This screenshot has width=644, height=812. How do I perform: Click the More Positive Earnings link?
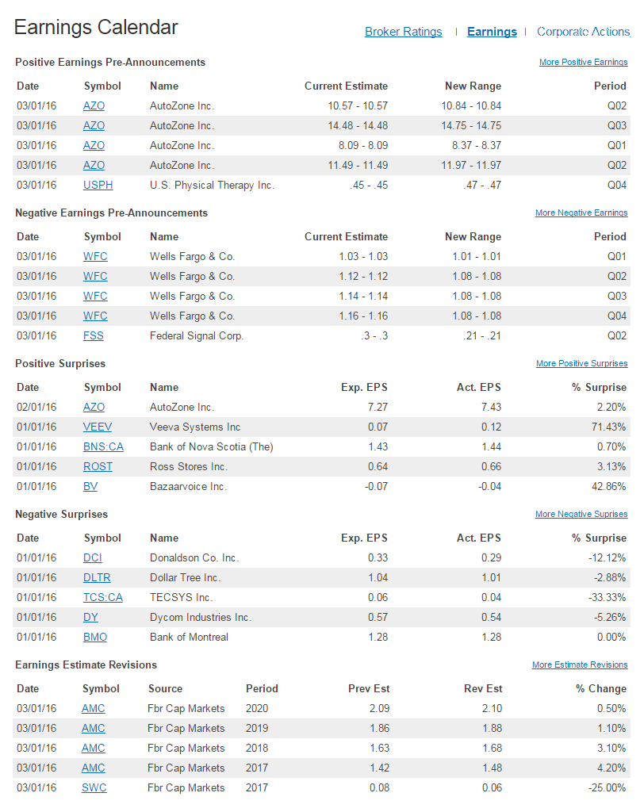point(583,62)
